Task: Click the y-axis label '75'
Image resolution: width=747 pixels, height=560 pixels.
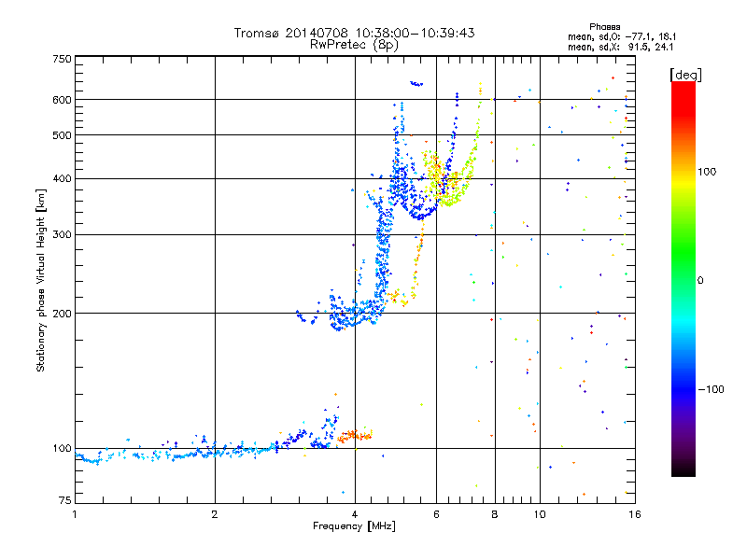Action: coord(64,500)
